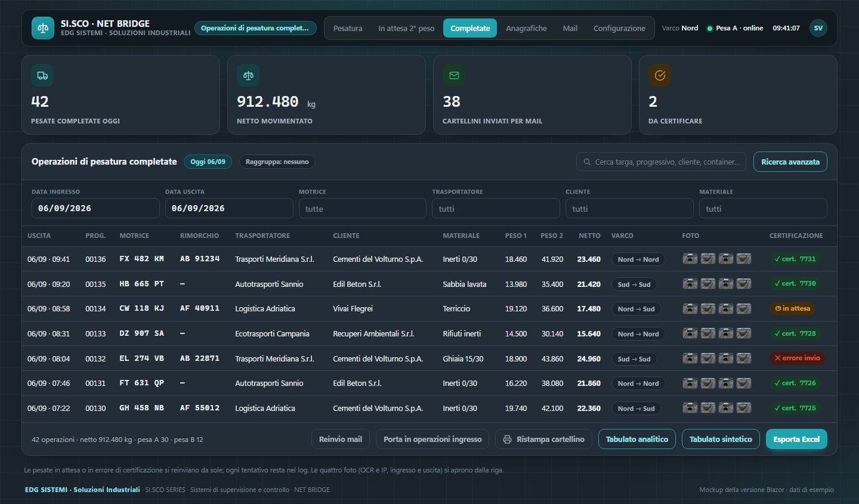Image resolution: width=859 pixels, height=504 pixels.
Task: Click Esporta Excel
Action: [x=796, y=439]
